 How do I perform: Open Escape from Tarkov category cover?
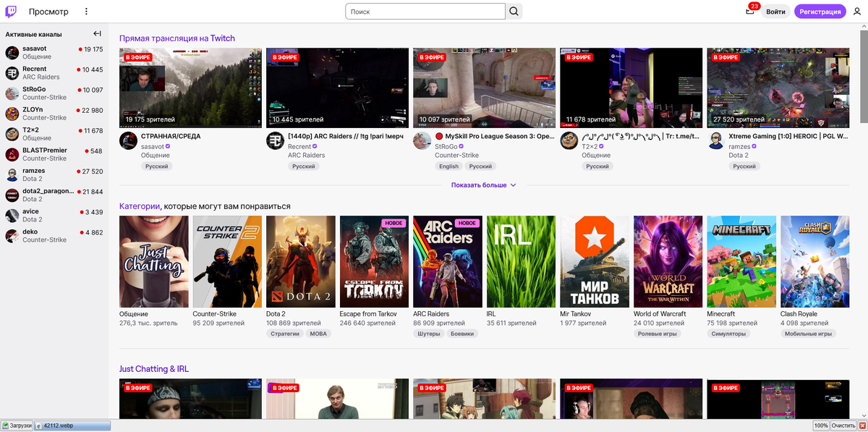tap(374, 262)
